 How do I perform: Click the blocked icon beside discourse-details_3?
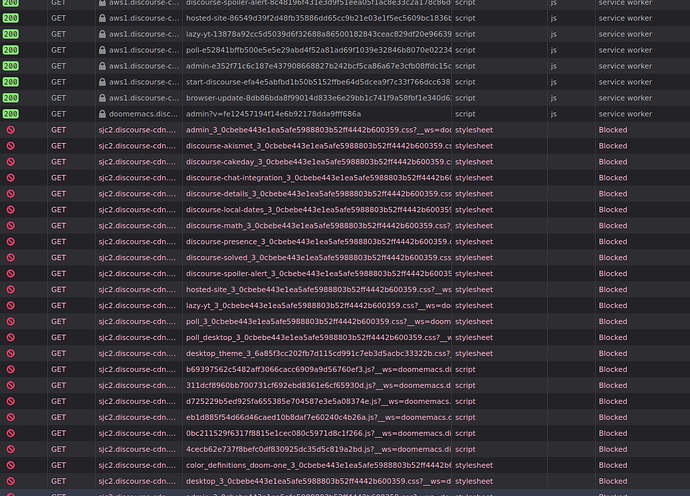pos(11,194)
